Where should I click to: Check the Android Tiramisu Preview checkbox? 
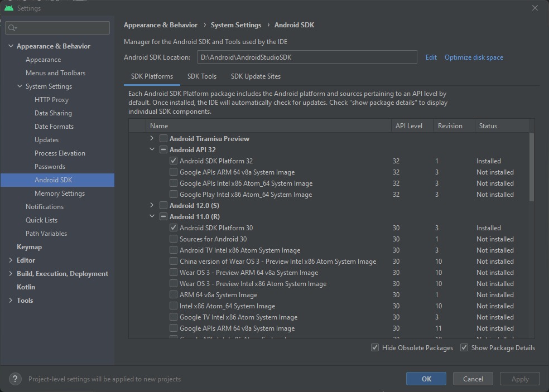[x=163, y=139]
